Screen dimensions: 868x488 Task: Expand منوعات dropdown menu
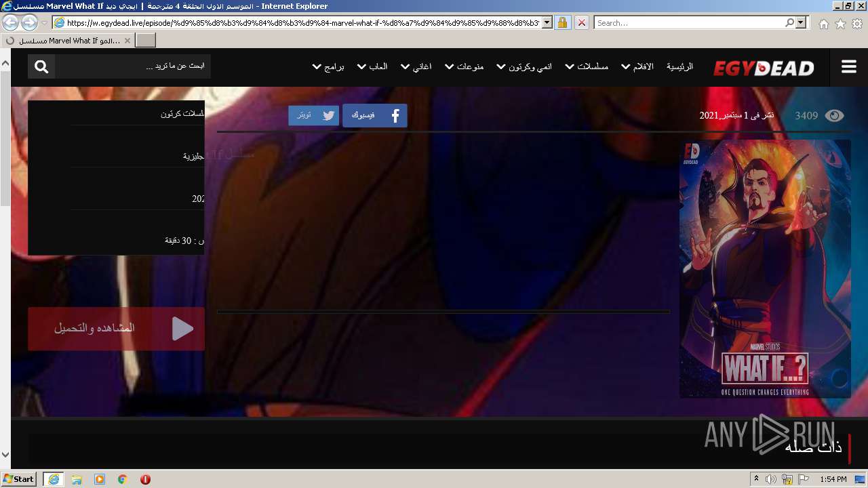[465, 66]
